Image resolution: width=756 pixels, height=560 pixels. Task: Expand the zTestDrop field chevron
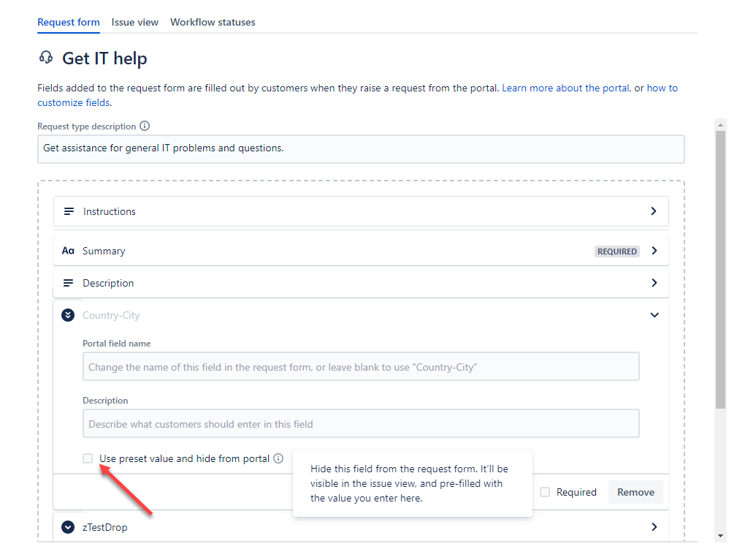(x=654, y=527)
